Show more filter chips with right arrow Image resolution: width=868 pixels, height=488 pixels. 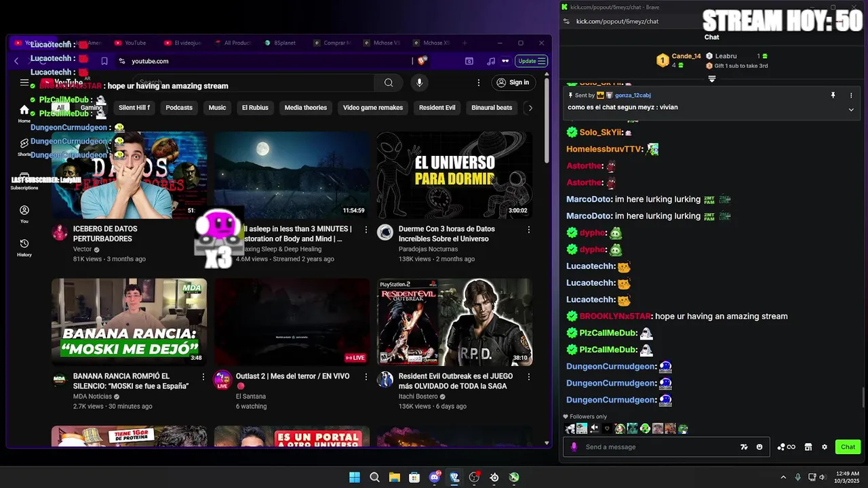530,108
